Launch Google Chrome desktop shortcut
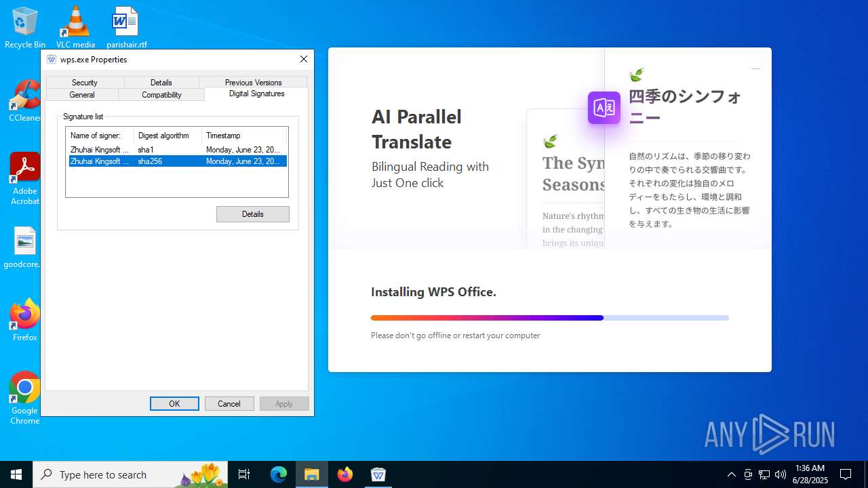 coord(25,399)
